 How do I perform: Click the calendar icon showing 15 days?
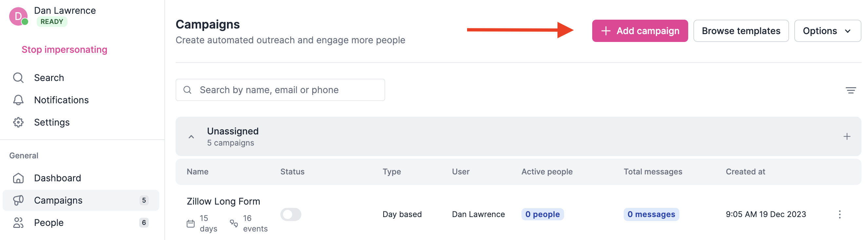pyautogui.click(x=191, y=223)
